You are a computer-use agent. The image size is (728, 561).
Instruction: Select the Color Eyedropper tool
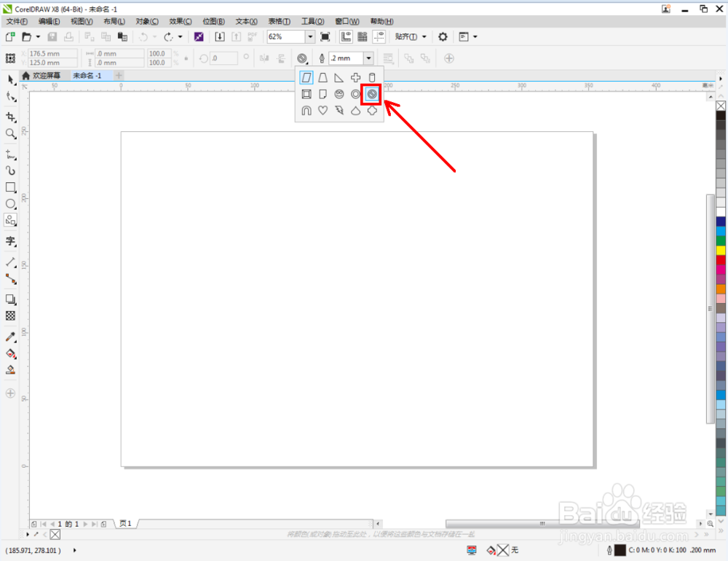pyautogui.click(x=11, y=337)
